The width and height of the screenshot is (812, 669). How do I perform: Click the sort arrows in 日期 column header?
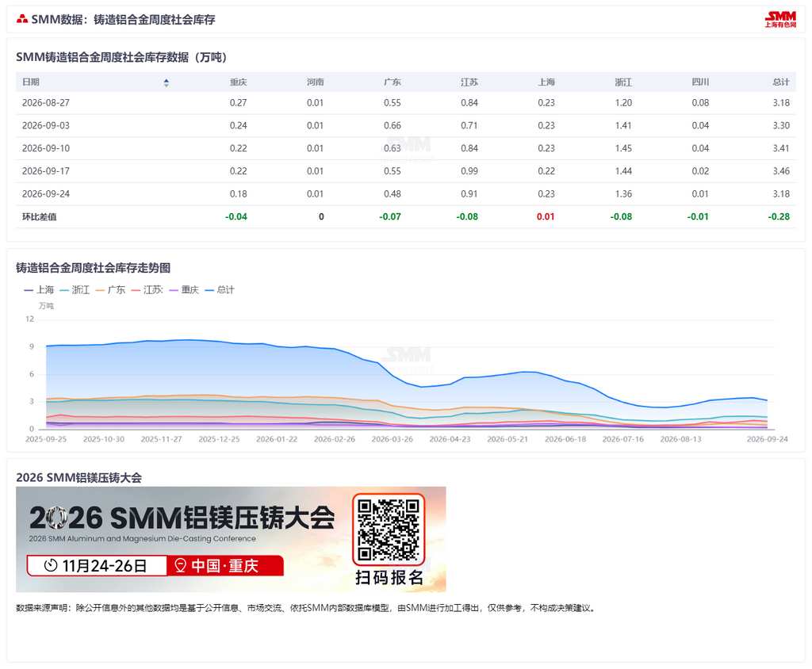point(167,83)
